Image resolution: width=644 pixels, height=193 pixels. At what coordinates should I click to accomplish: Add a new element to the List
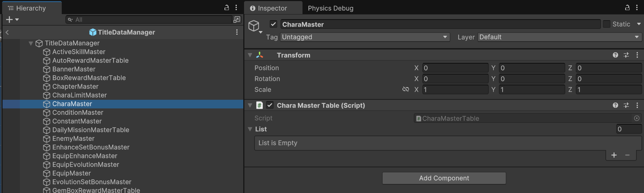coord(614,155)
